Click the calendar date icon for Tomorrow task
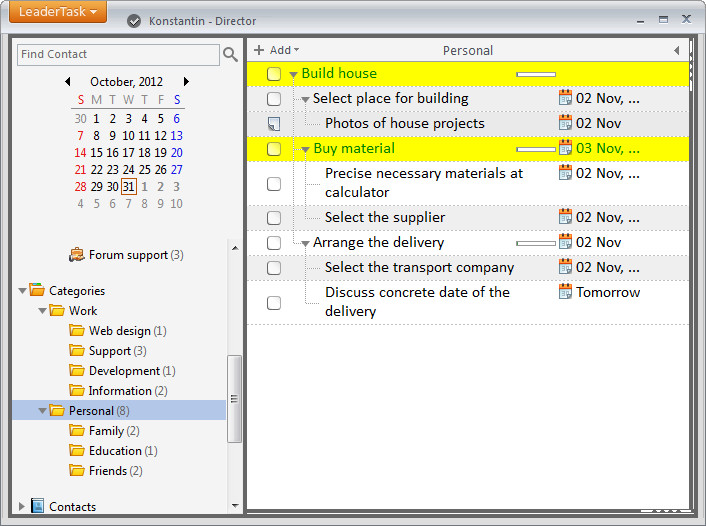 pyautogui.click(x=565, y=291)
